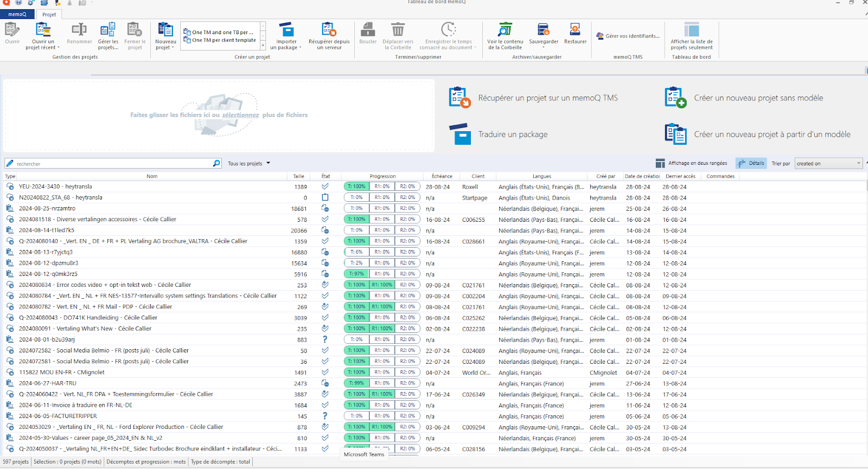The image size is (868, 469).
Task: Open the Tous les projets filter dropdown
Action: click(249, 163)
